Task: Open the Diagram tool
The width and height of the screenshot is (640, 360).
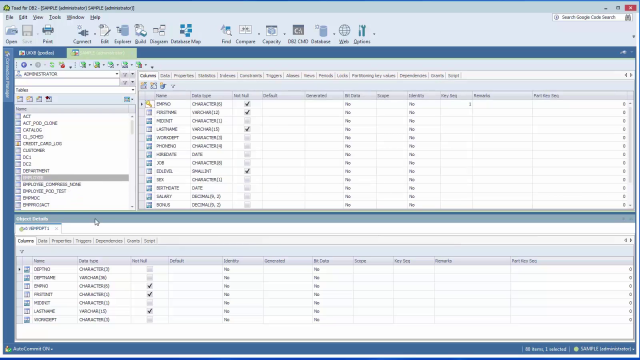Action: (x=159, y=34)
